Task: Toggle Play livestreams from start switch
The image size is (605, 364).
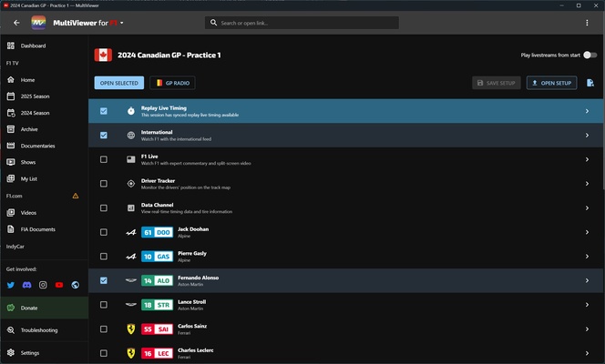Action: [590, 56]
